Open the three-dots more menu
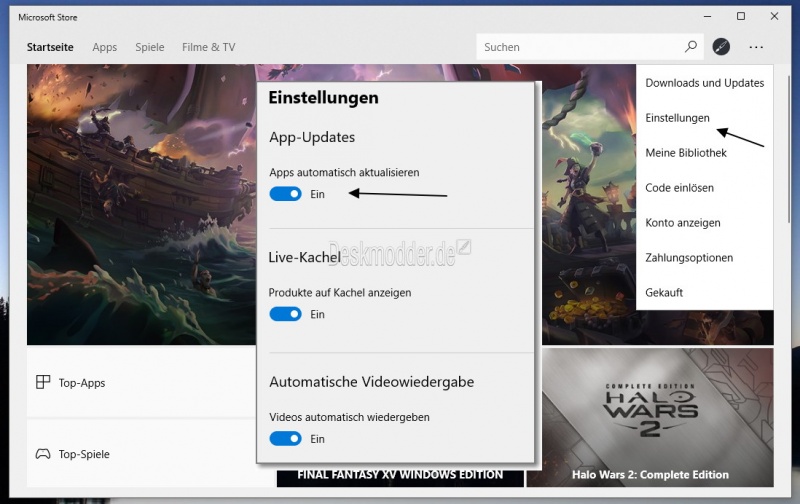 point(756,47)
